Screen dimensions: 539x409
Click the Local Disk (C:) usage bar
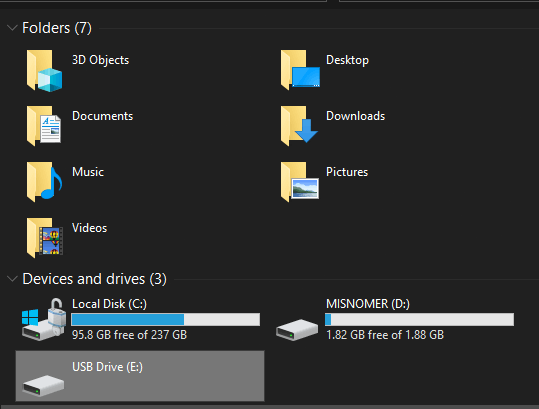[x=165, y=319]
